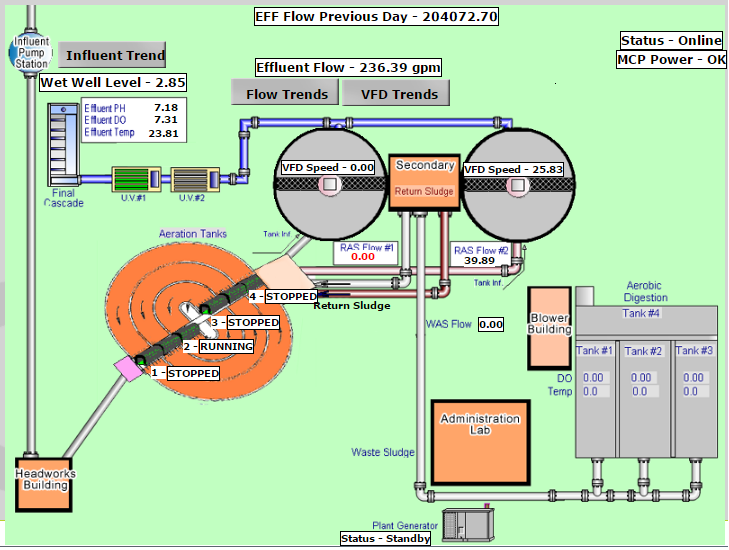Click the U.V.#1 disinfection unit
Image resolution: width=729 pixels, height=550 pixels.
[x=137, y=179]
